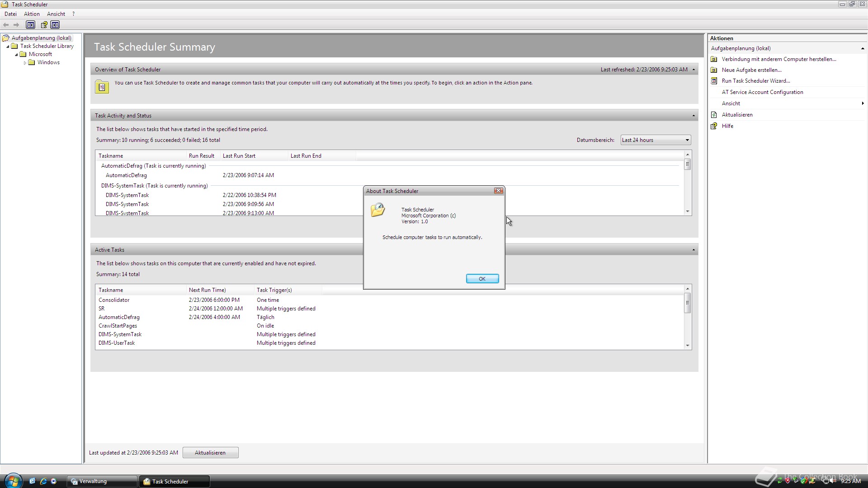Launch Internet Explorer from quick launch
Viewport: 868px width, 488px height.
coord(43,481)
